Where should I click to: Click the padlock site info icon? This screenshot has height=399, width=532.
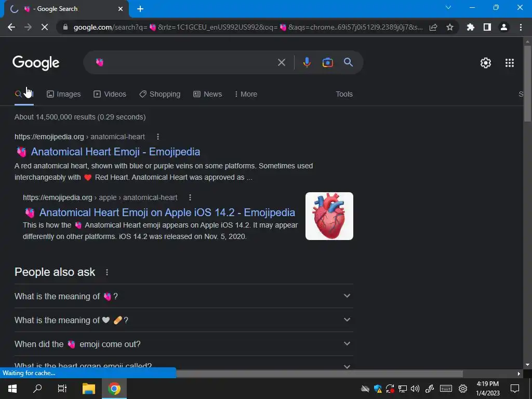pos(65,27)
